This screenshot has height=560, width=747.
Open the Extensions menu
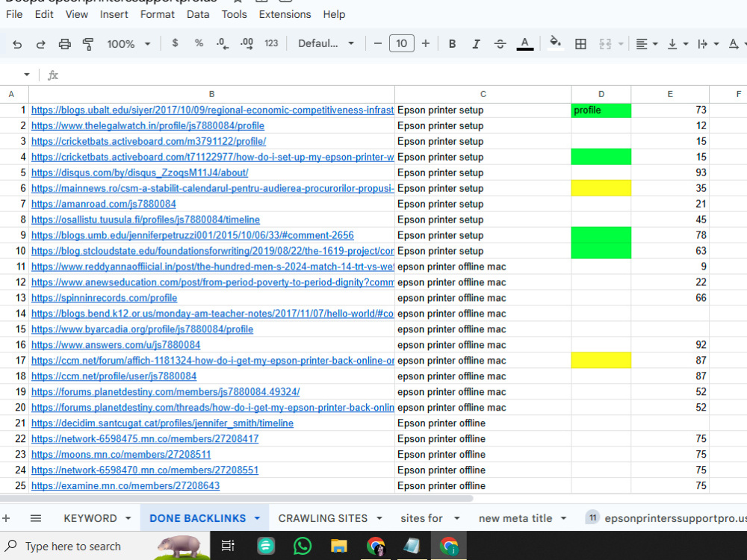point(285,14)
